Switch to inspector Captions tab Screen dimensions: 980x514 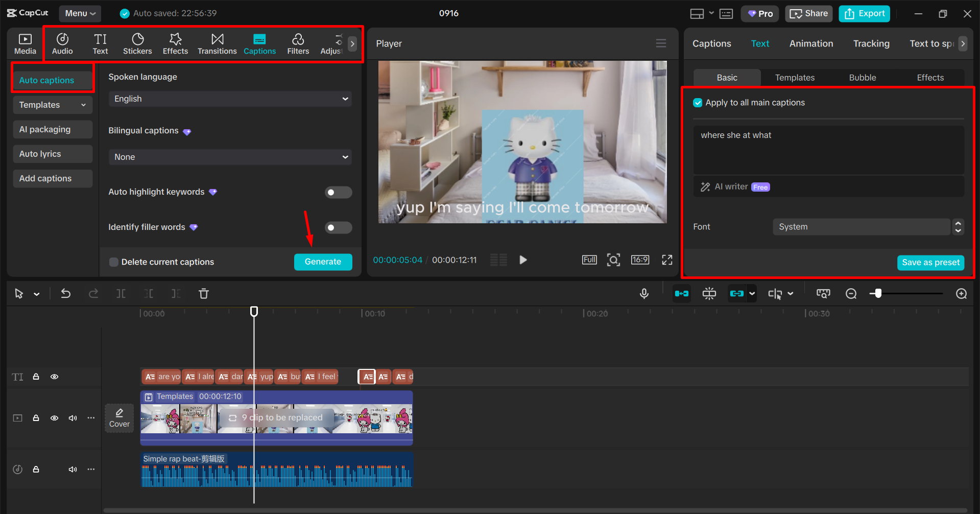[711, 43]
